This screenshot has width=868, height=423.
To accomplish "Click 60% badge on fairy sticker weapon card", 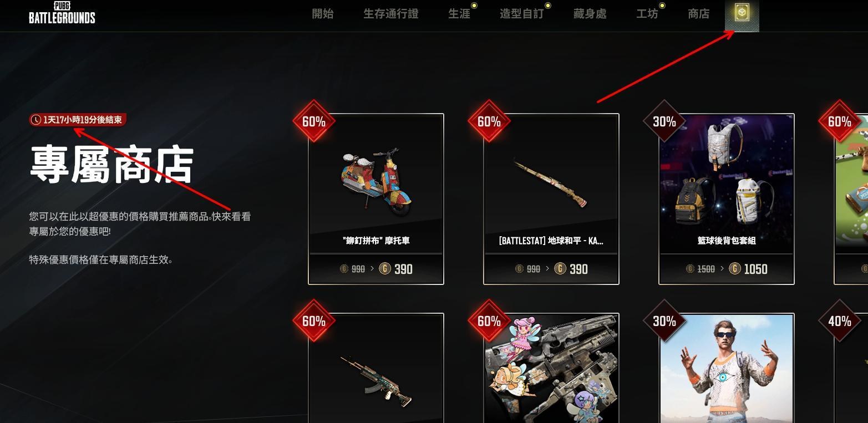I will click(489, 321).
